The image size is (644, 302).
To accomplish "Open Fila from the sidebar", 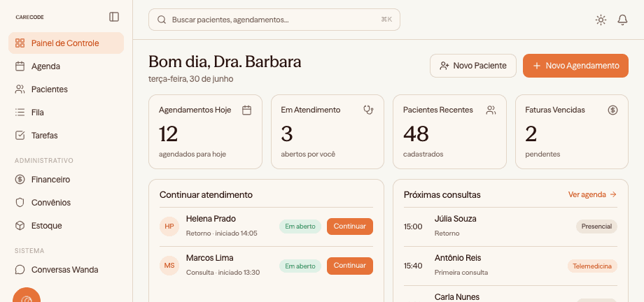I will (66, 112).
